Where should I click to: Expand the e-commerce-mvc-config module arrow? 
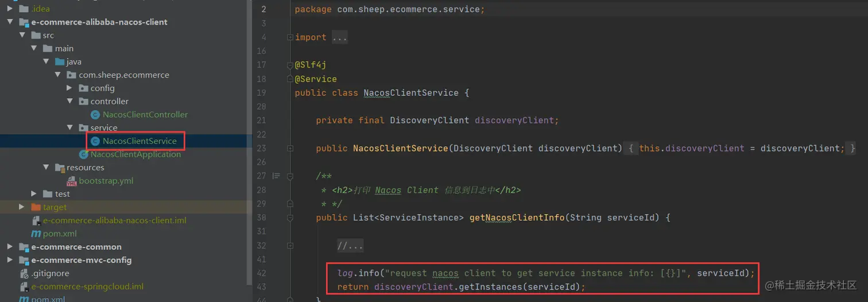(10, 260)
